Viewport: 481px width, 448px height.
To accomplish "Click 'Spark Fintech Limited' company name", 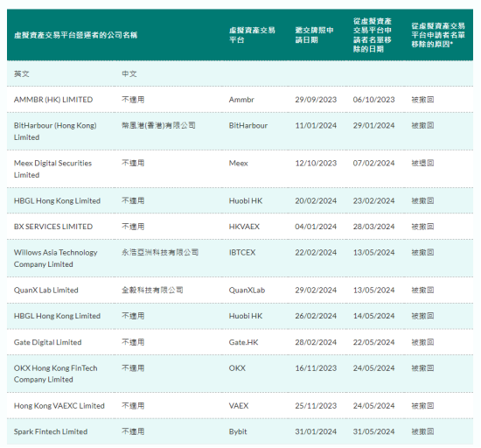I will (x=51, y=431).
